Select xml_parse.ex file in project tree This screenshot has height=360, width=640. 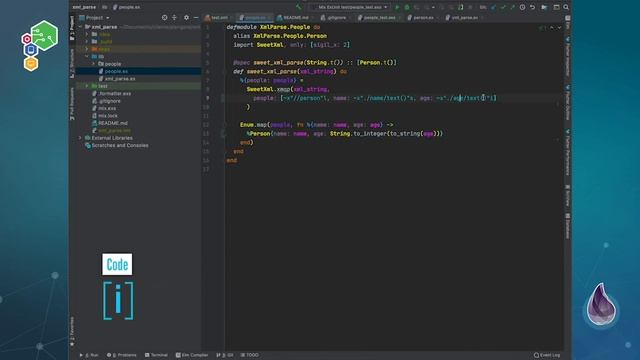(120, 79)
